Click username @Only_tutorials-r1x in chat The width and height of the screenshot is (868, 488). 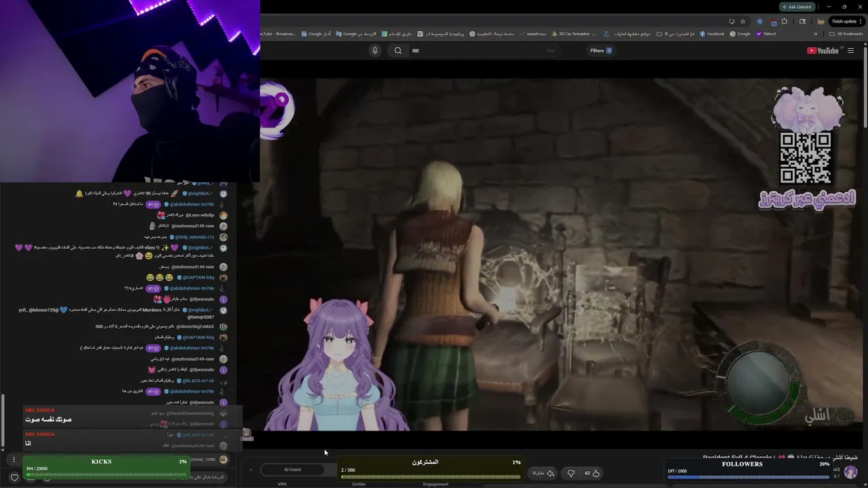tap(194, 237)
